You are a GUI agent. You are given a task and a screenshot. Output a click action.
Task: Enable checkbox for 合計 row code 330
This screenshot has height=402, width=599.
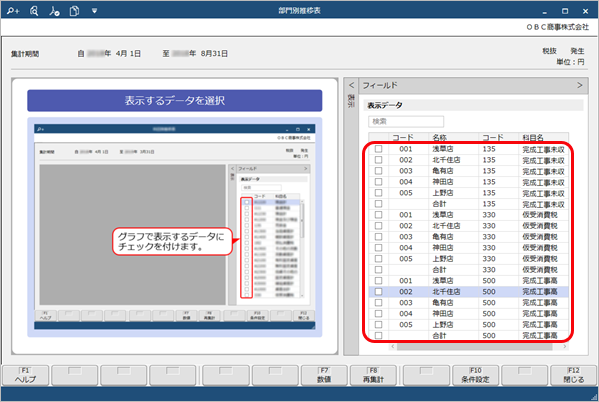click(x=378, y=270)
